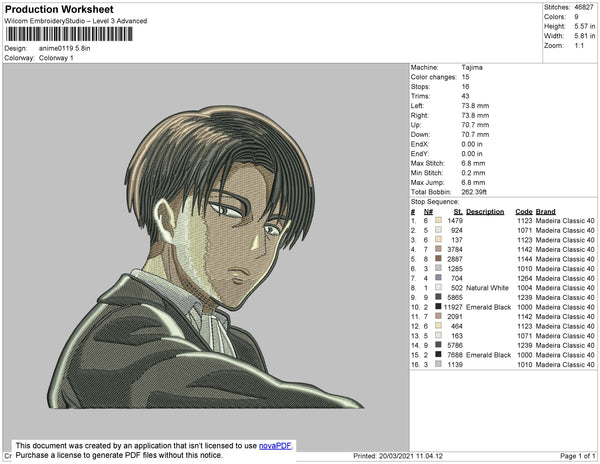This screenshot has width=600, height=464.
Task: Select the dark grey swatch in stop row 9
Action: [439, 297]
